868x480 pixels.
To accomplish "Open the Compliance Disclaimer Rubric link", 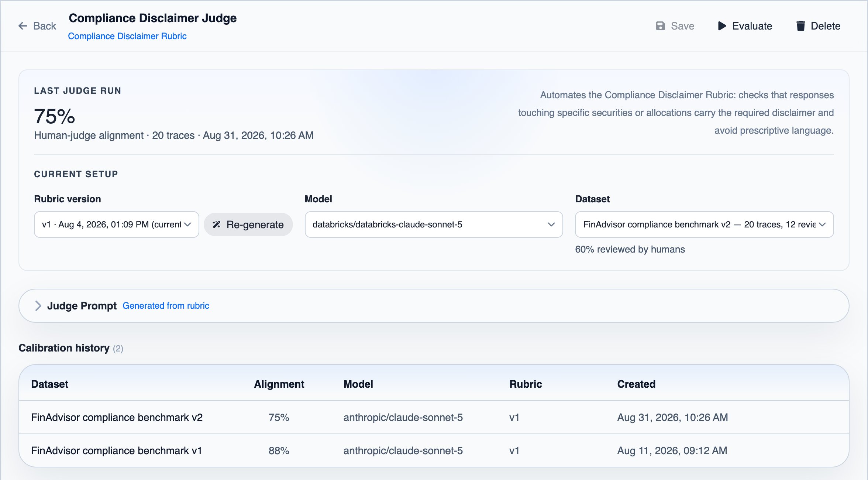I will pyautogui.click(x=127, y=36).
